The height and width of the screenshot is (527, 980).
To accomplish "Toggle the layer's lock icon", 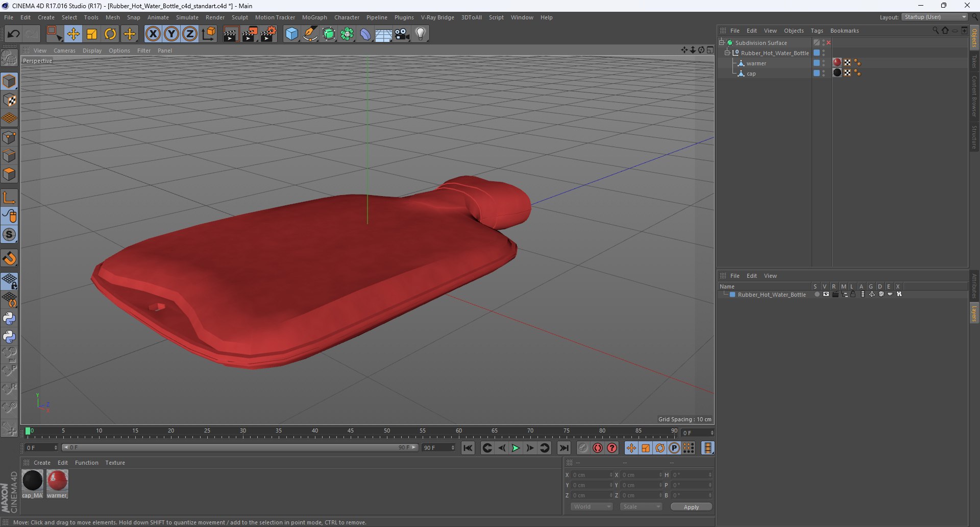I will pyautogui.click(x=853, y=294).
